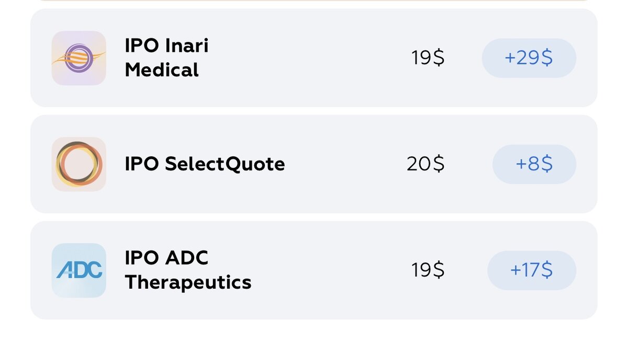Tap the partially visible card at the top edge
This screenshot has width=628, height=364.
pos(314,1)
